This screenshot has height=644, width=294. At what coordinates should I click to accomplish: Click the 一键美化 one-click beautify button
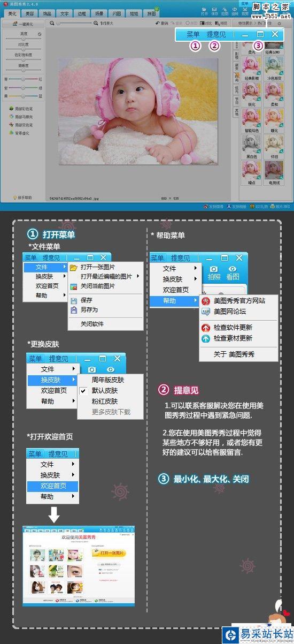pyautogui.click(x=23, y=24)
